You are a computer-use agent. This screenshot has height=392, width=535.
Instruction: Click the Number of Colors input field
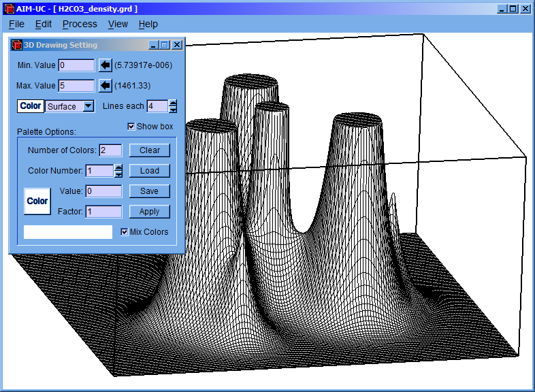tap(110, 150)
